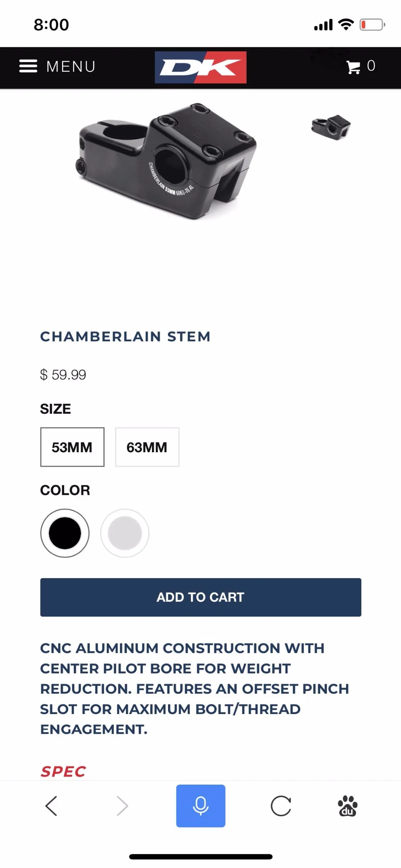This screenshot has height=868, width=401.
Task: Tap the Chamberlain Stem product title
Action: [x=126, y=336]
